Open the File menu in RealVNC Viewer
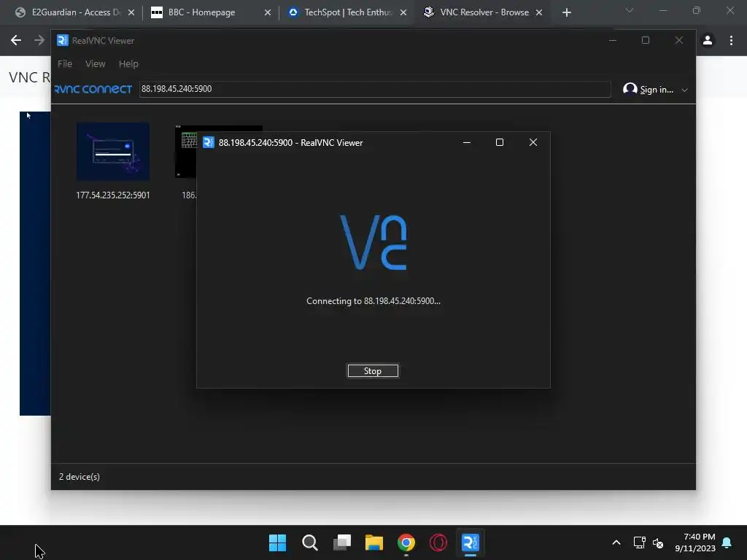This screenshot has width=747, height=560. (x=65, y=64)
